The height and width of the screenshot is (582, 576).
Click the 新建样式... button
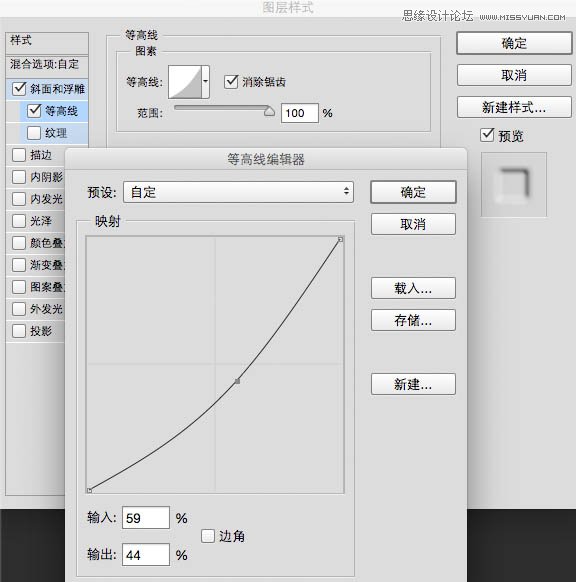point(514,107)
